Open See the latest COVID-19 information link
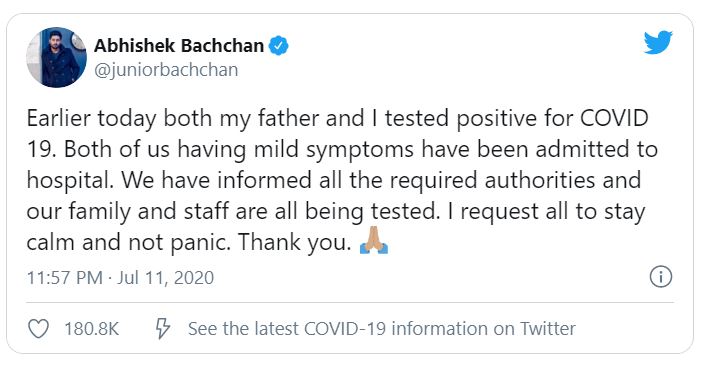 pyautogui.click(x=382, y=329)
